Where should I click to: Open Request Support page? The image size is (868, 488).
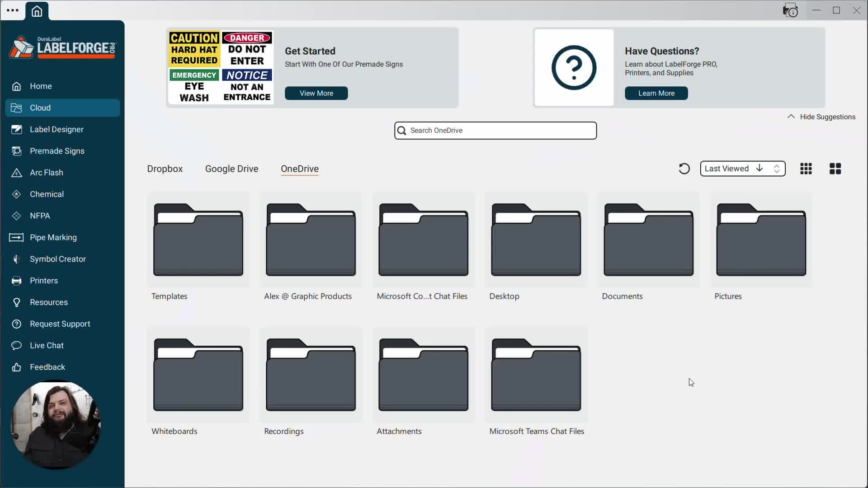(x=62, y=324)
